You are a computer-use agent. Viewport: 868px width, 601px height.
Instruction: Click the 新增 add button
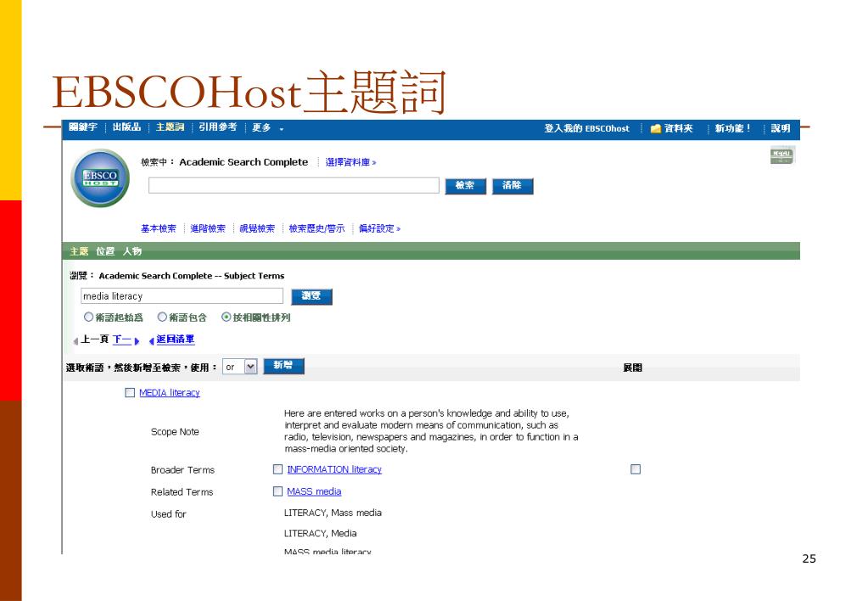[x=283, y=366]
